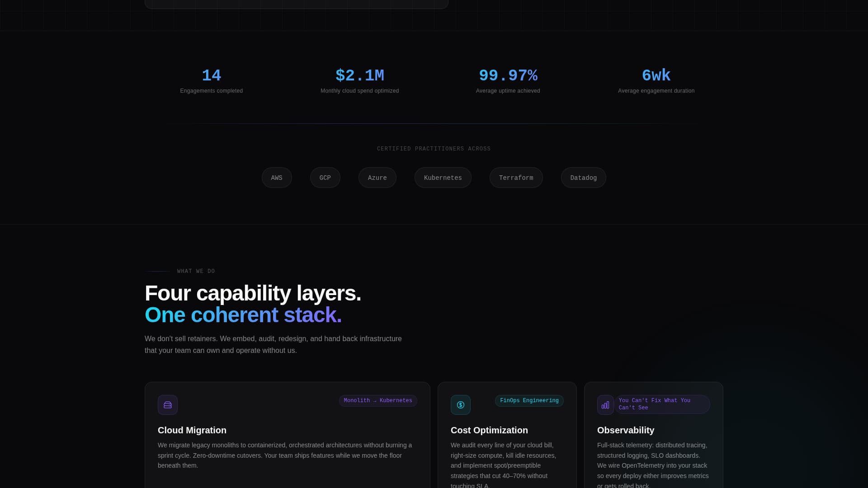Select the GCP certification pill
Image resolution: width=868 pixels, height=488 pixels.
(x=325, y=178)
